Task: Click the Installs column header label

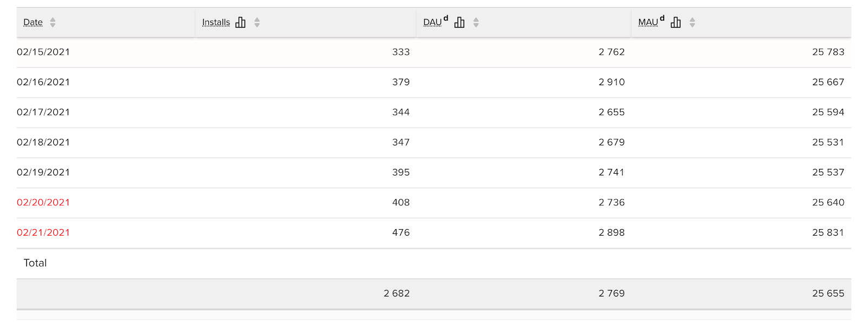Action: coord(216,22)
